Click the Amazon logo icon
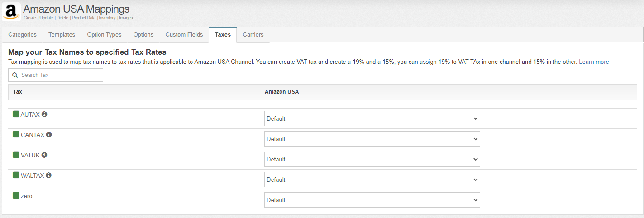 pyautogui.click(x=11, y=12)
